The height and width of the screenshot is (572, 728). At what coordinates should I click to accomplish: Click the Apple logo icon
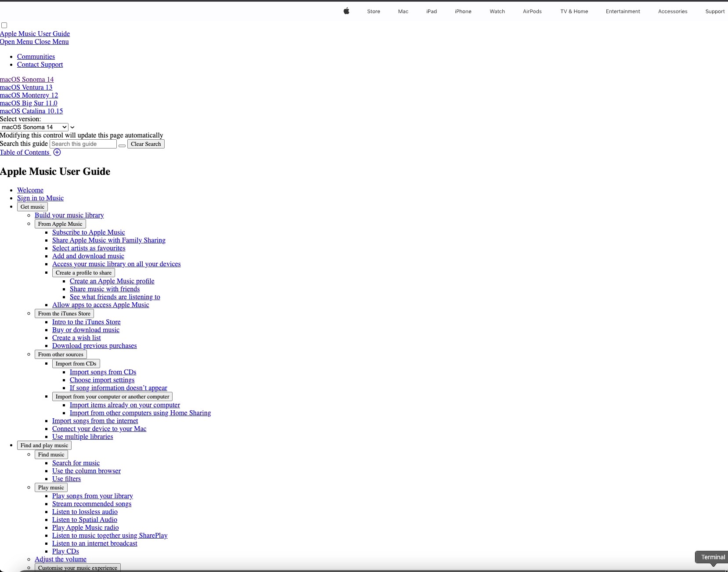346,11
